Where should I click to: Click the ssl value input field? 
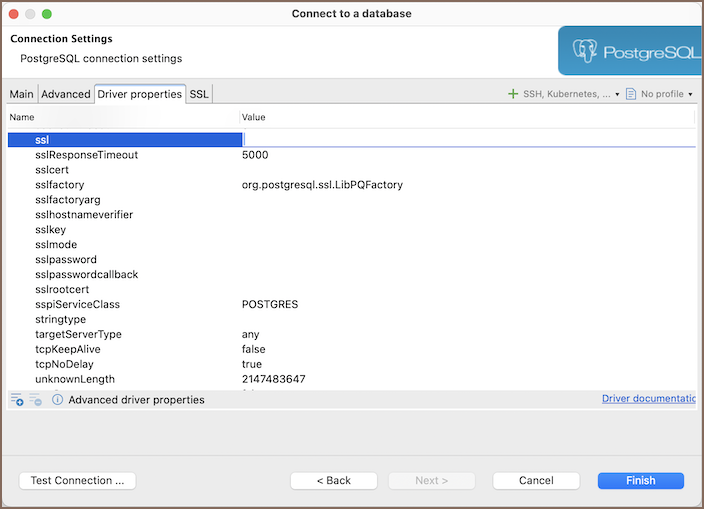[x=468, y=140]
